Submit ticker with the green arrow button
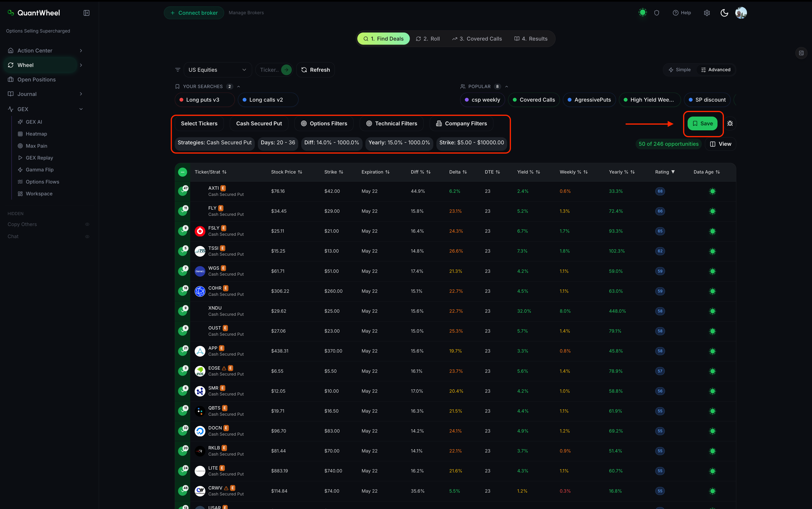 point(286,70)
